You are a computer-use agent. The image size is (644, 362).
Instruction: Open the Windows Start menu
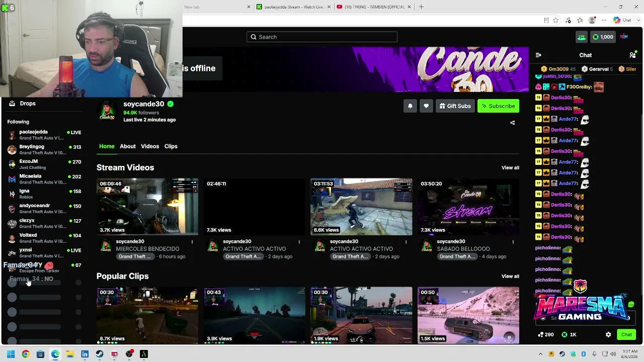tap(11, 354)
